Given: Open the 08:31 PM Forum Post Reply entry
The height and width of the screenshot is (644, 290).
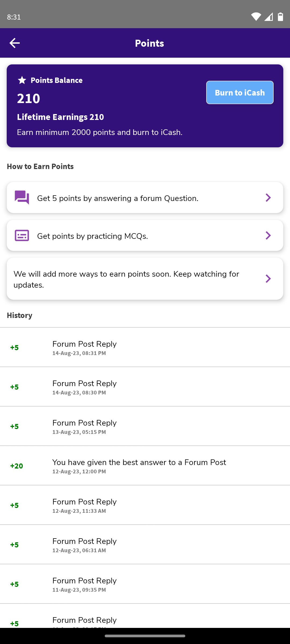Looking at the screenshot, I should pos(145,347).
